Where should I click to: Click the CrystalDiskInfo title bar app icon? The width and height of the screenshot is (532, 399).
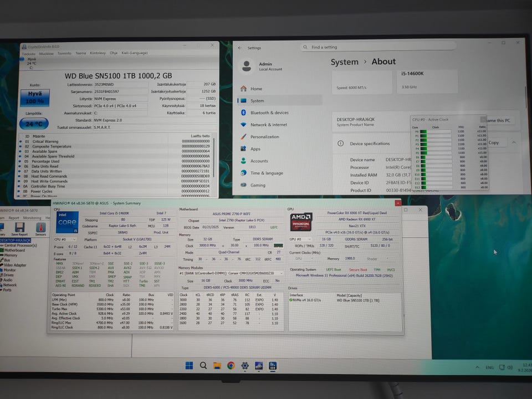coord(24,47)
